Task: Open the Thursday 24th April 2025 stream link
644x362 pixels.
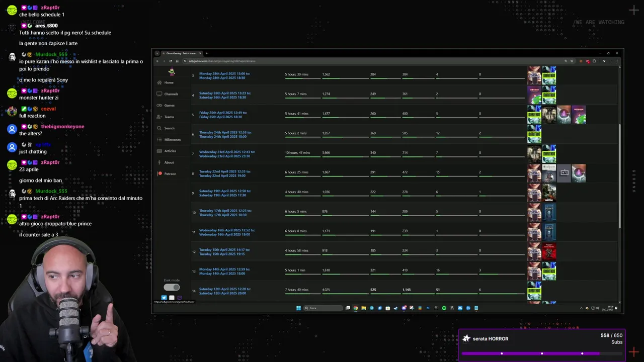Action: point(225,134)
